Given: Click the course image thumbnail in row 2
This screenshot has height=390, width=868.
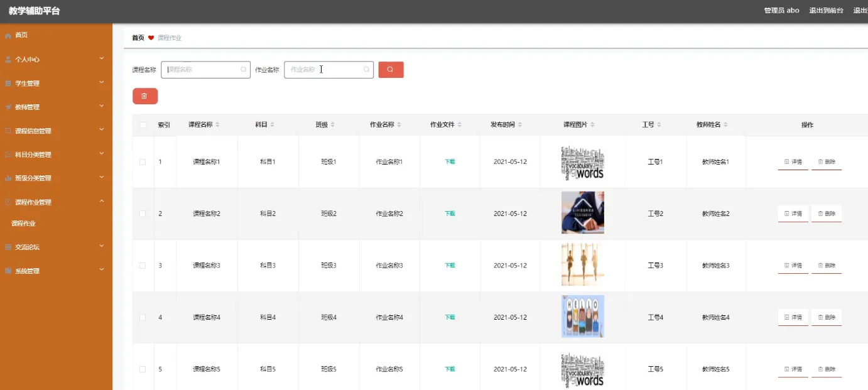Looking at the screenshot, I should pos(582,213).
